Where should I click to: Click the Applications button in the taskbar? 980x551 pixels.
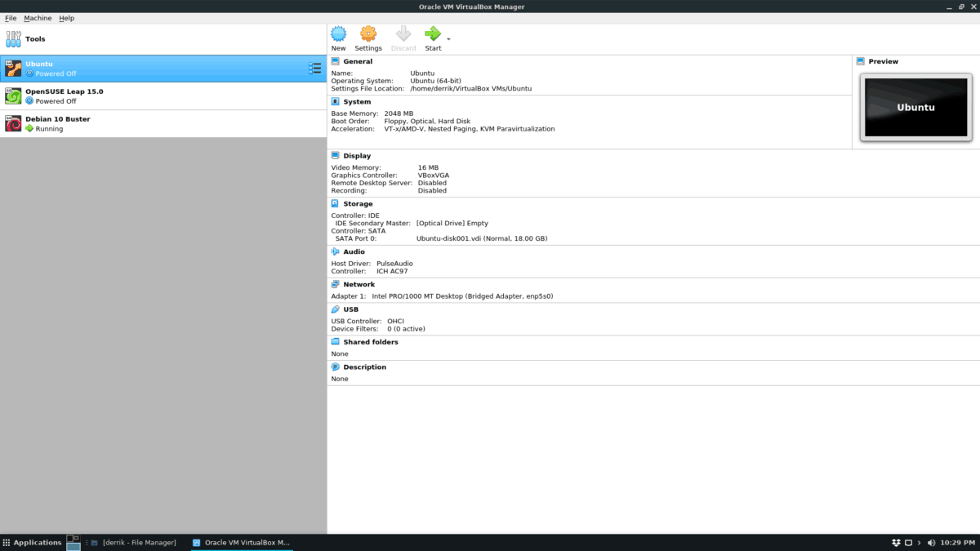[x=33, y=542]
